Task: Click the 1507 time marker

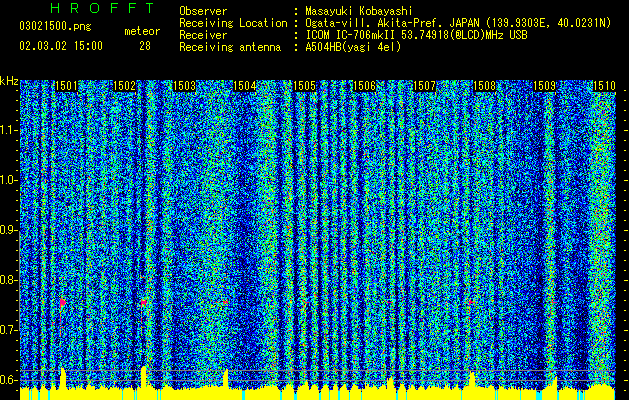Action: click(424, 86)
